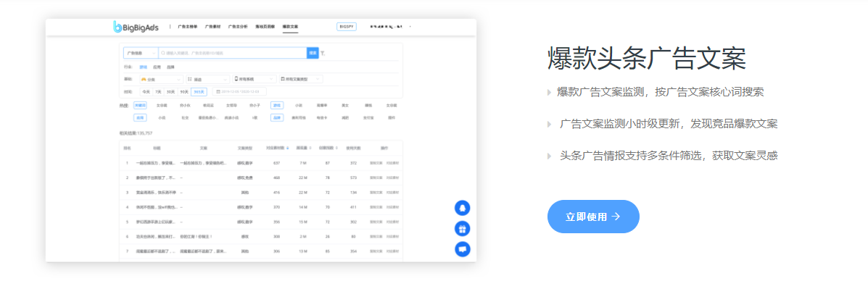Open the 所有文案类型 dropdown
The height and width of the screenshot is (289, 868).
[301, 79]
